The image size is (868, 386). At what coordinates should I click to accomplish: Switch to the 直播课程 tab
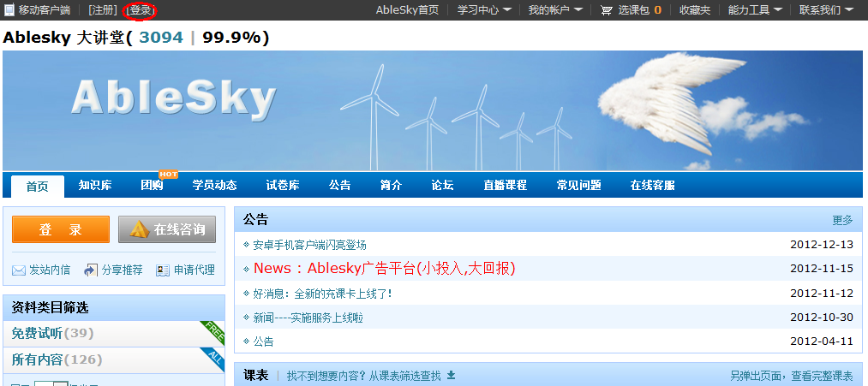click(506, 185)
